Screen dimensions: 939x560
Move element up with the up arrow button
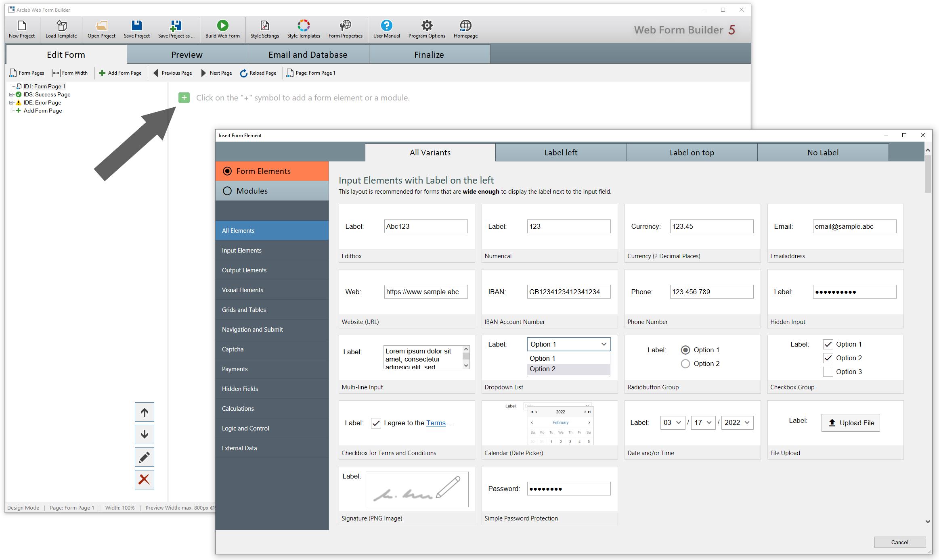pyautogui.click(x=145, y=412)
